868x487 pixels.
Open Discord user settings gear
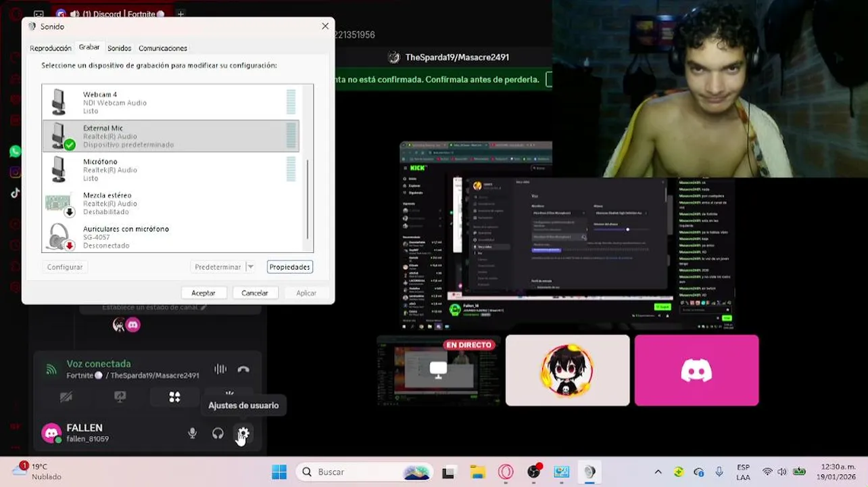point(243,434)
